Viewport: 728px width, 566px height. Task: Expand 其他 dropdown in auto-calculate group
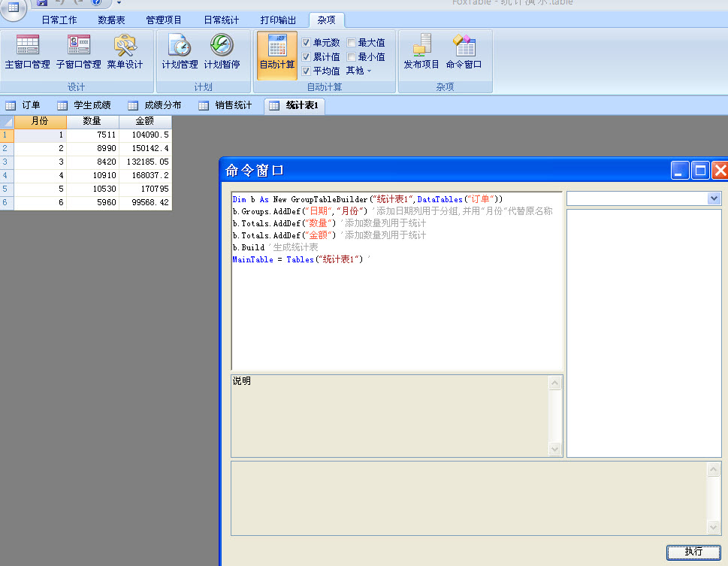click(359, 71)
